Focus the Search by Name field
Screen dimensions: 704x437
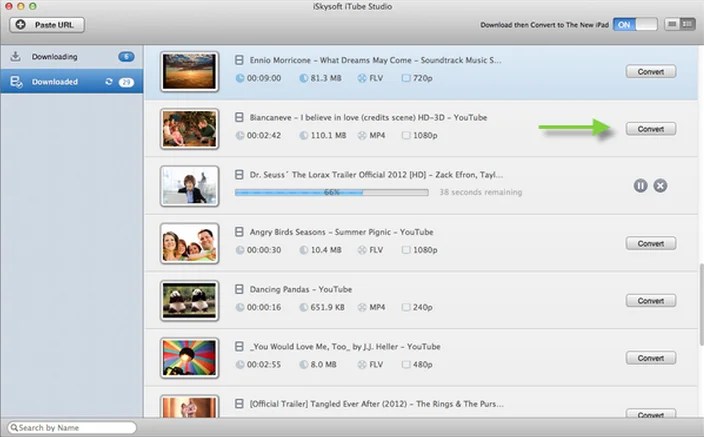click(x=72, y=428)
